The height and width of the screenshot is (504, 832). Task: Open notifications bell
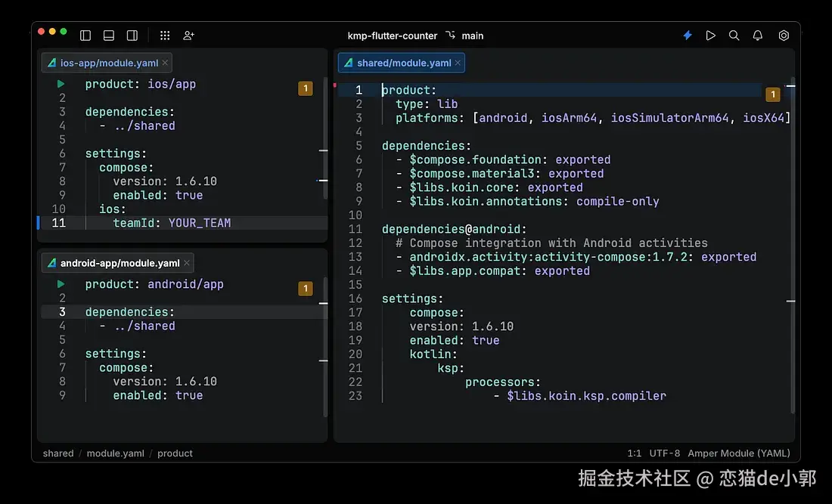(757, 36)
